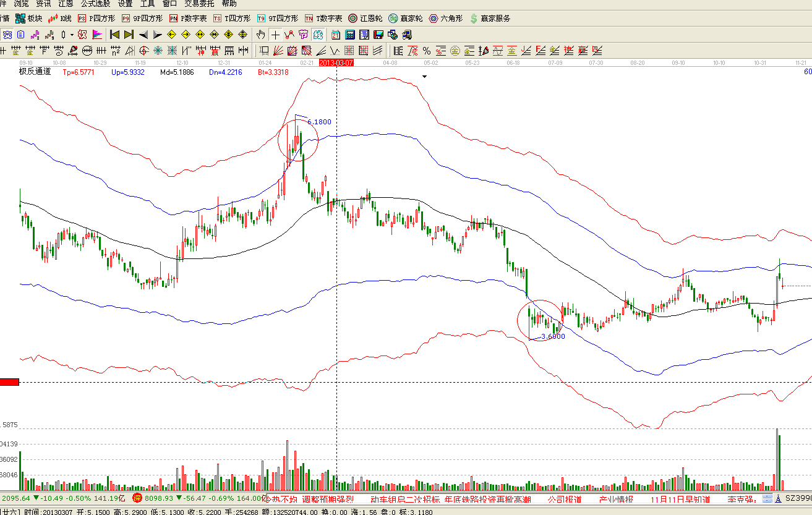812x515 pixels.
Task: Open the 公式选股 menu
Action: [x=95, y=4]
